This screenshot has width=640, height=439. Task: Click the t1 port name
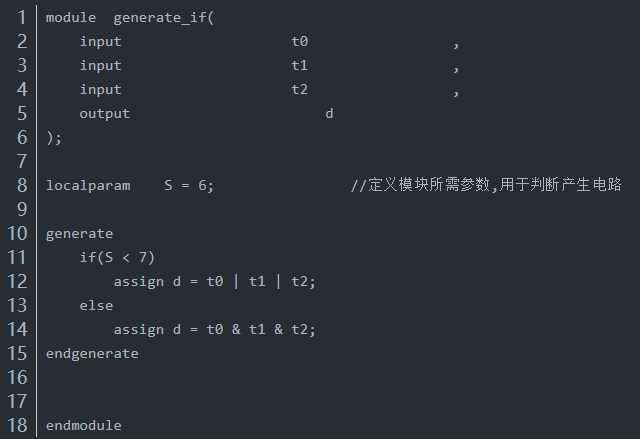[300, 65]
